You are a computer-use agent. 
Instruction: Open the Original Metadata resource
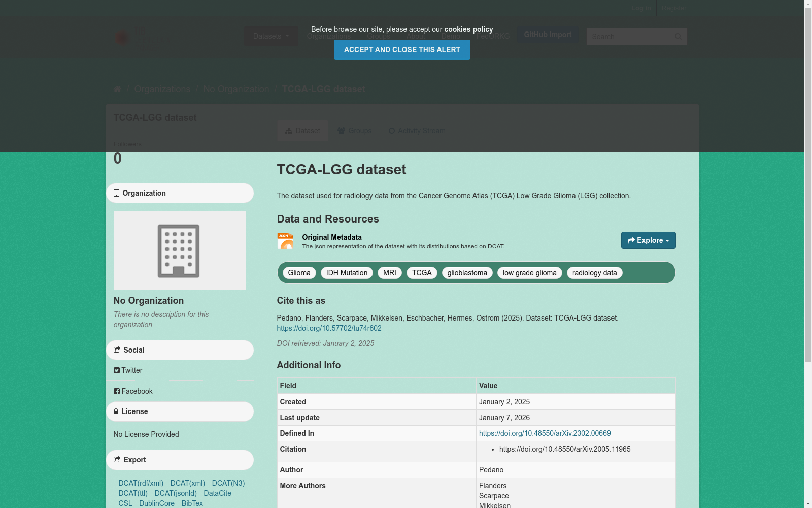332,237
